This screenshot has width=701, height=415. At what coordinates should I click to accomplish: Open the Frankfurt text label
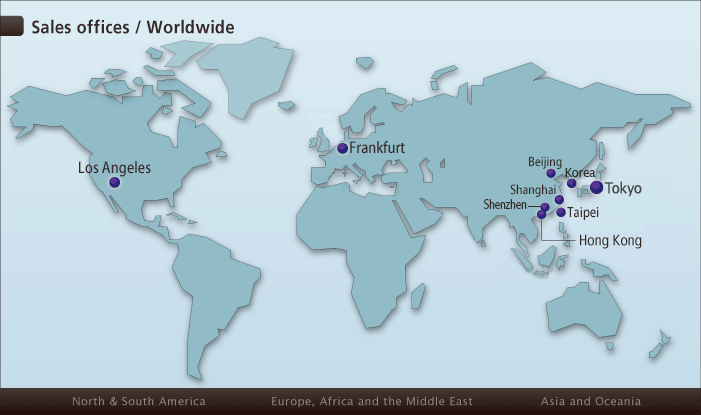(x=377, y=148)
